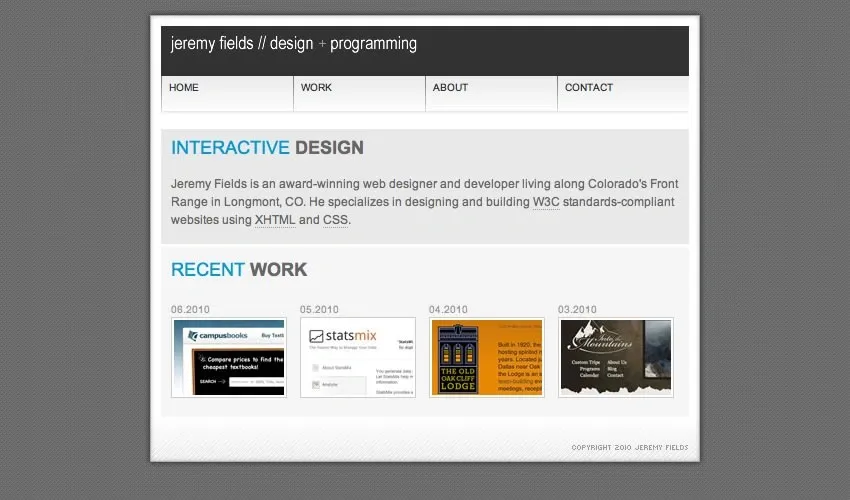Screen dimensions: 850x500
Task: Open the statsmix project thumbnail
Action: [358, 357]
